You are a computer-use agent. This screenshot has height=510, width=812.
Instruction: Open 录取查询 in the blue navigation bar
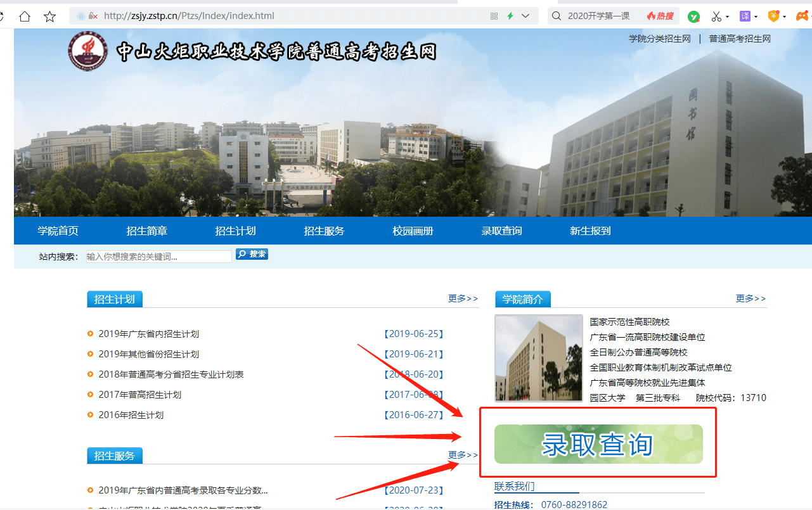(x=502, y=231)
